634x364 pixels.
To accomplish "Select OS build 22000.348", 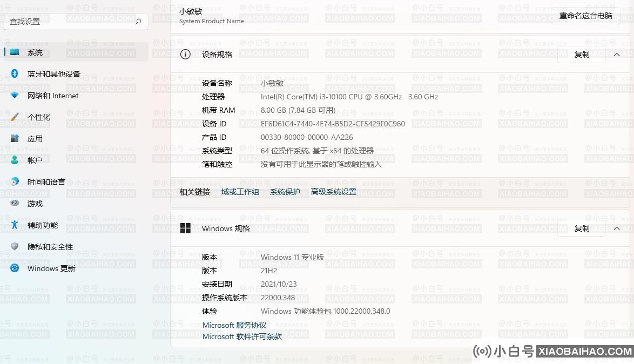I will coord(278,298).
